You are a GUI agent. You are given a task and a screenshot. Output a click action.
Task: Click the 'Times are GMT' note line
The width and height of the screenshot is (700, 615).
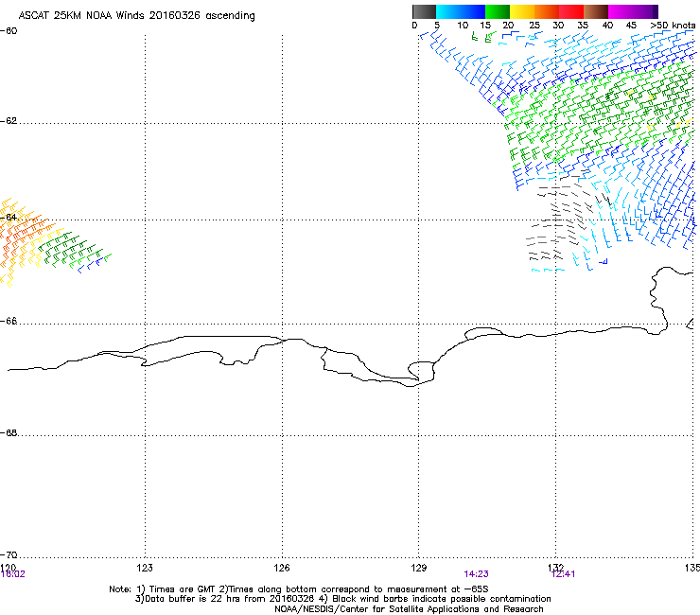[299, 589]
